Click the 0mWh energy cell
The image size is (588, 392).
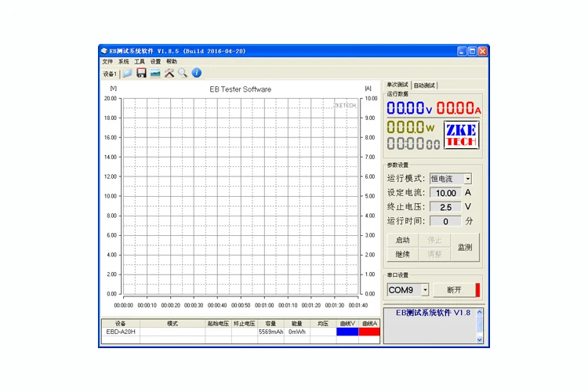[x=297, y=332]
